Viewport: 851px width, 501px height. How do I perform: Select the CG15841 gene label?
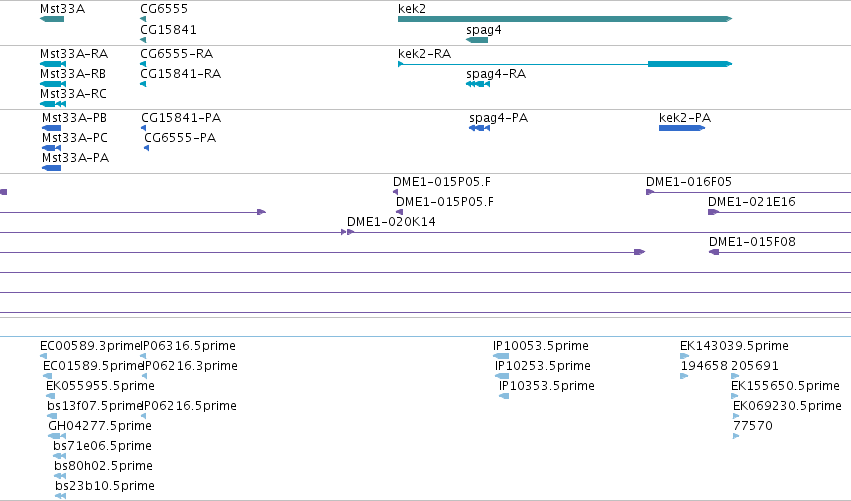(x=168, y=29)
